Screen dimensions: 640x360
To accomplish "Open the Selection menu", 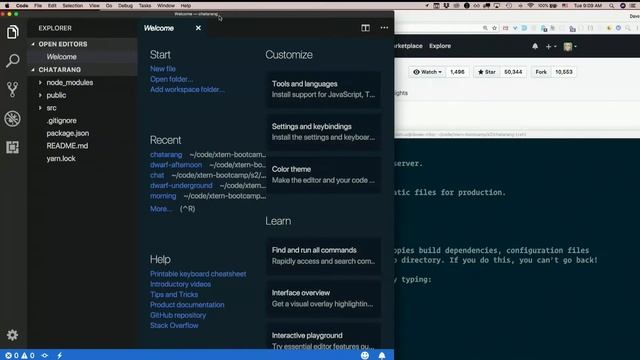I will pos(73,6).
